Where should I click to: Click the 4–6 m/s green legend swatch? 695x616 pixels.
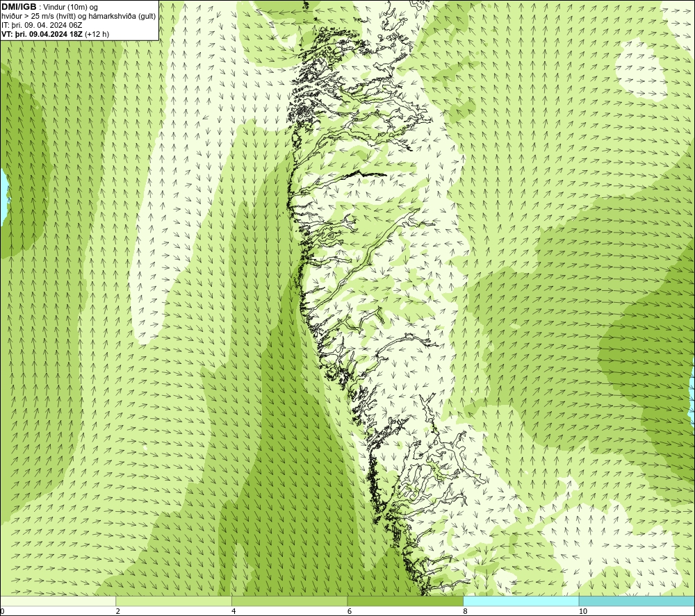point(289,601)
